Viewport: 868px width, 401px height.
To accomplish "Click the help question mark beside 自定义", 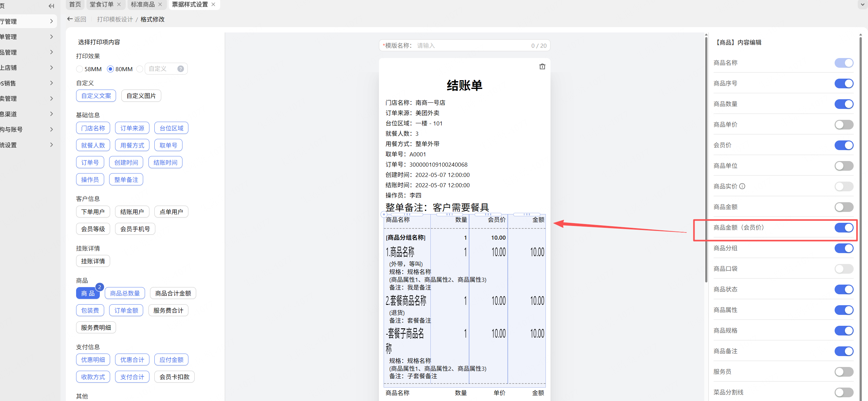I will 181,69.
